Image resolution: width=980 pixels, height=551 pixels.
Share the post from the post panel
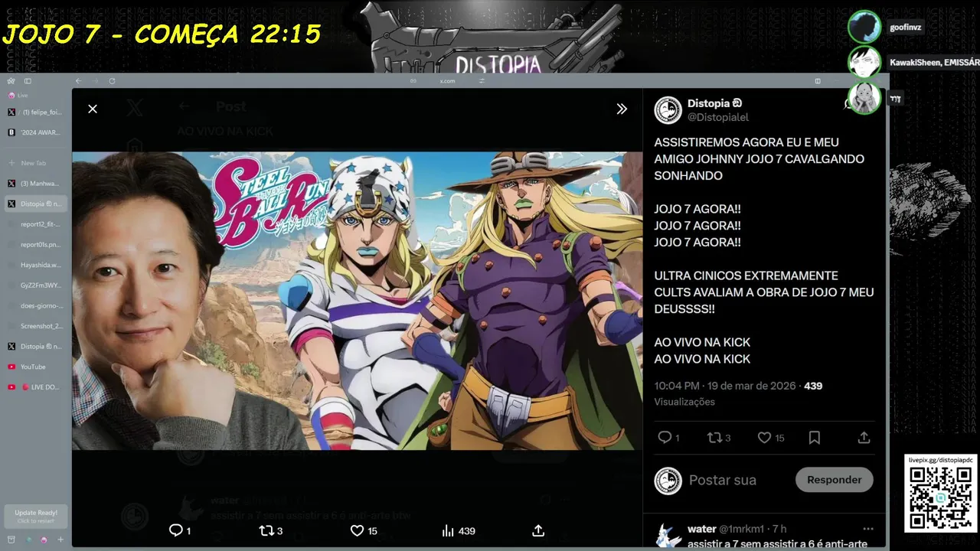pos(864,438)
